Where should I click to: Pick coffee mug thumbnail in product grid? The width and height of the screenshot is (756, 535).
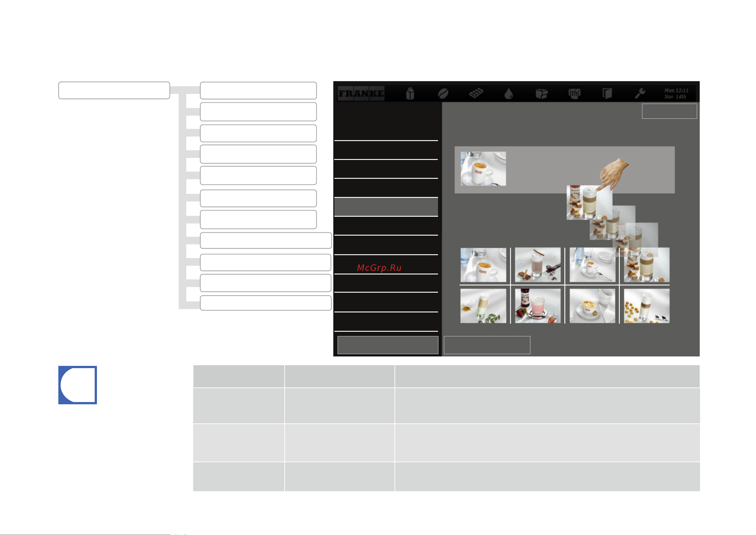coord(483,265)
